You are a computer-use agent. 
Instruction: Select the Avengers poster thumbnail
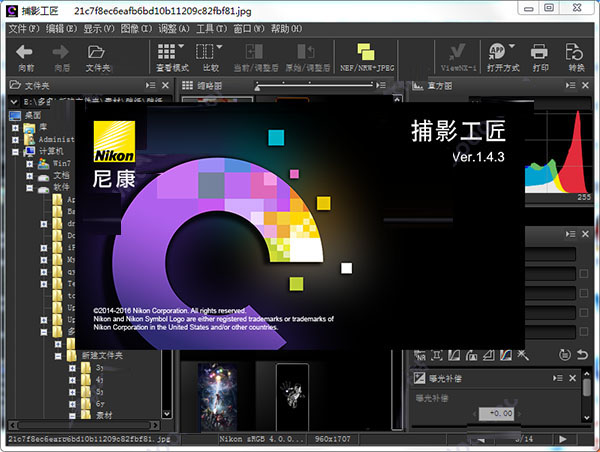217,397
